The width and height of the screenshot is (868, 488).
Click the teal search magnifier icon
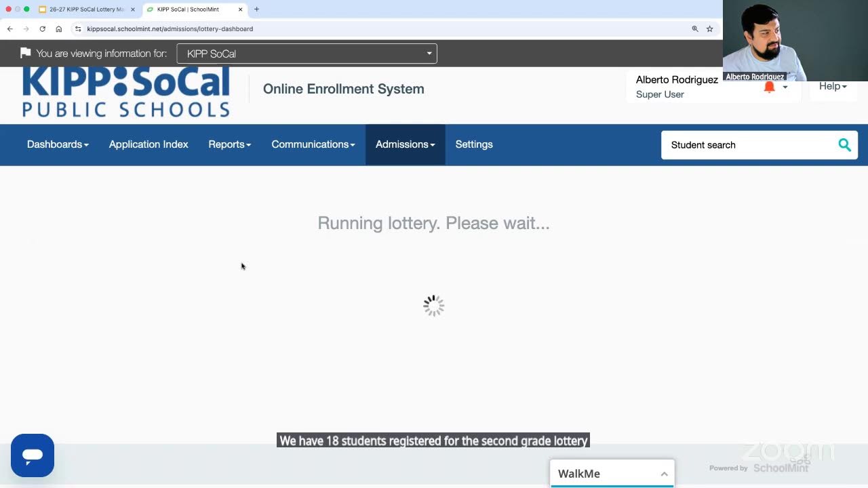click(844, 144)
